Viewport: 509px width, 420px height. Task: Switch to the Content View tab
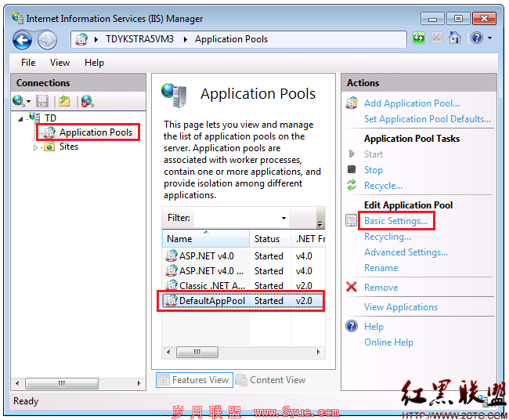pos(271,380)
